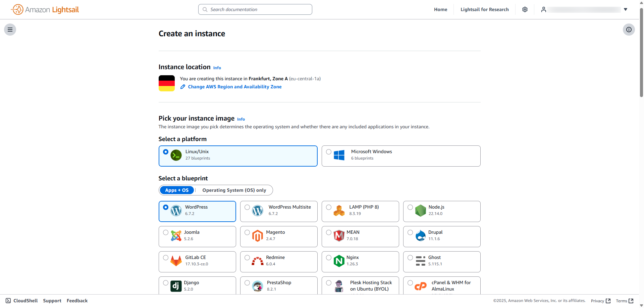Click the Search documentation field
Viewport: 644px width, 308px height.
[x=255, y=9]
